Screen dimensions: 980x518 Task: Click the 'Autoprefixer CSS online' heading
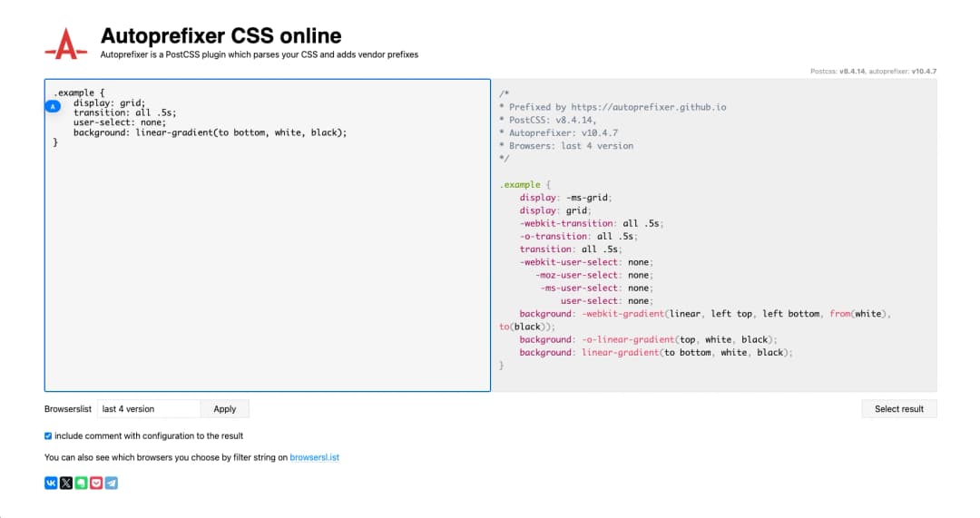click(x=220, y=36)
